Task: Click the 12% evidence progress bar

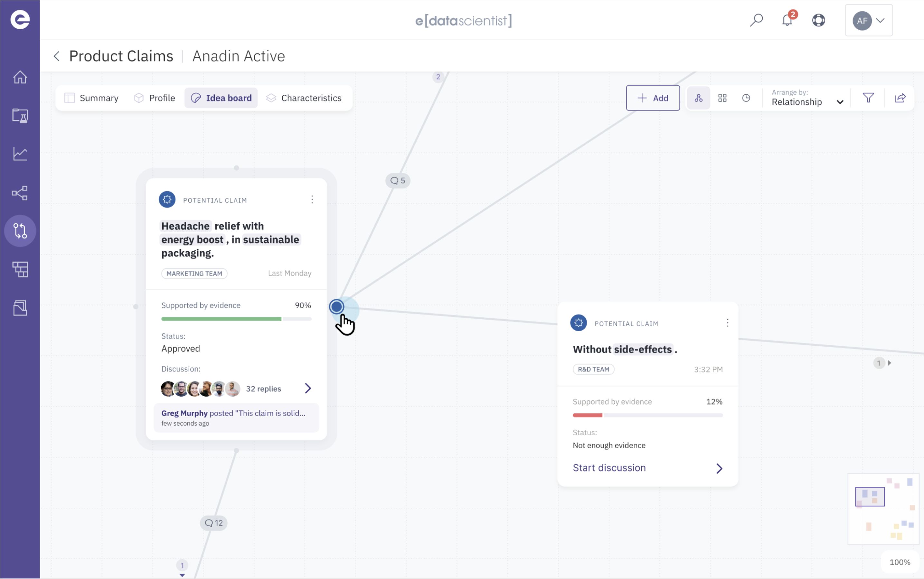Action: [x=647, y=415]
